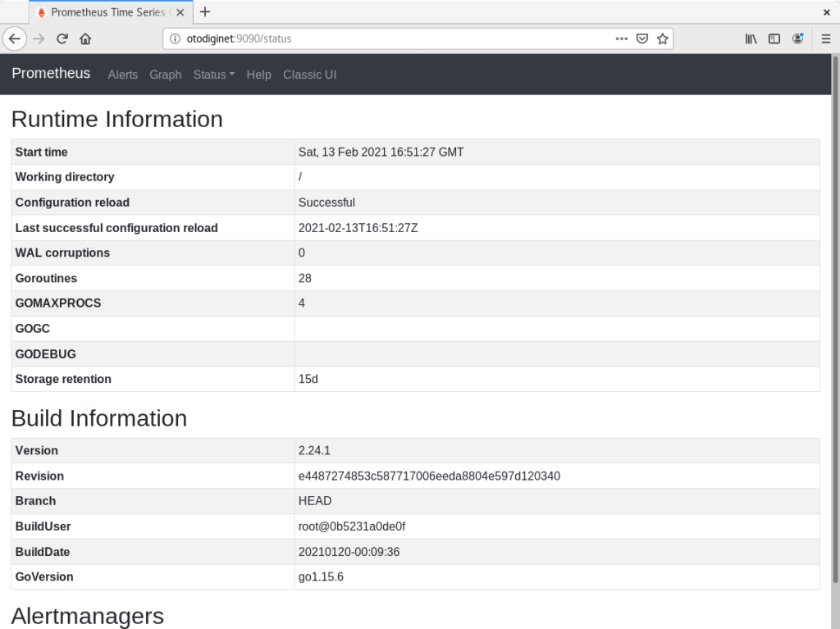
Task: Switch to Classic UI
Action: tap(309, 75)
